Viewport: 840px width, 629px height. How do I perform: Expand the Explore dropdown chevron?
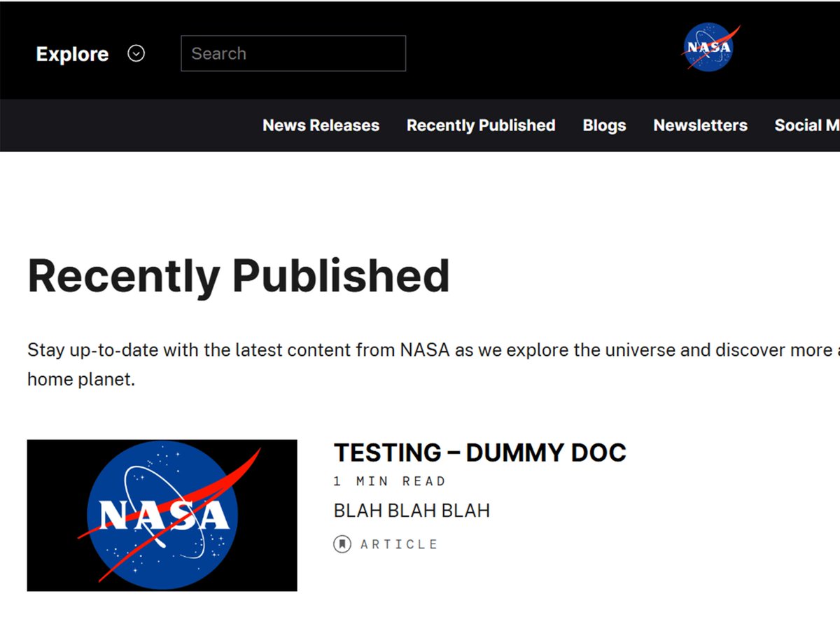[x=136, y=54]
